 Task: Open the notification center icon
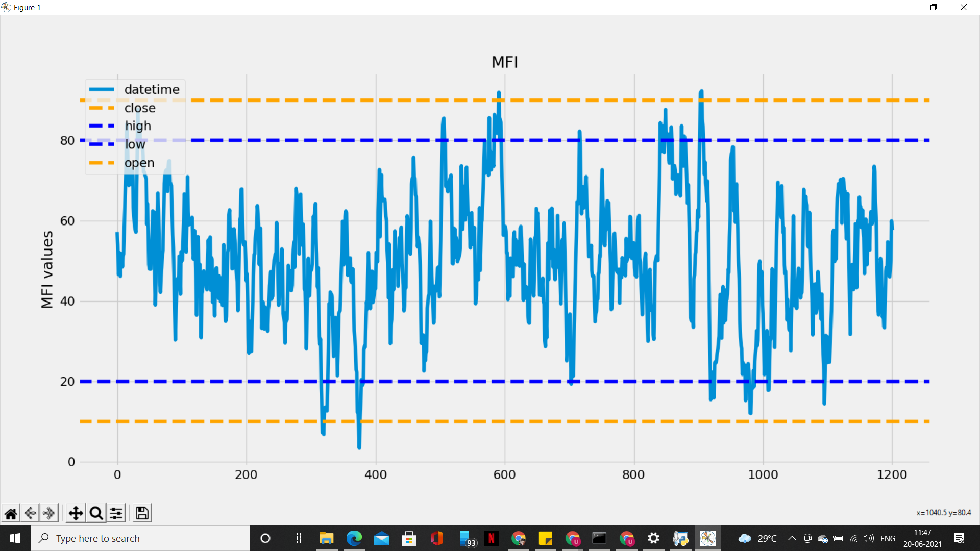point(959,538)
